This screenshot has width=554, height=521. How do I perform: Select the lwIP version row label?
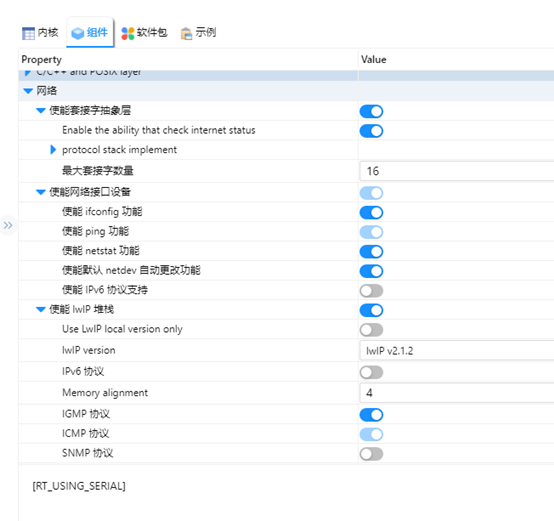click(x=89, y=350)
